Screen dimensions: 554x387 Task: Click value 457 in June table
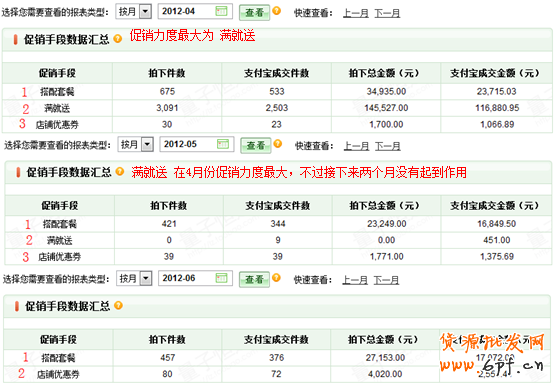[167, 358]
